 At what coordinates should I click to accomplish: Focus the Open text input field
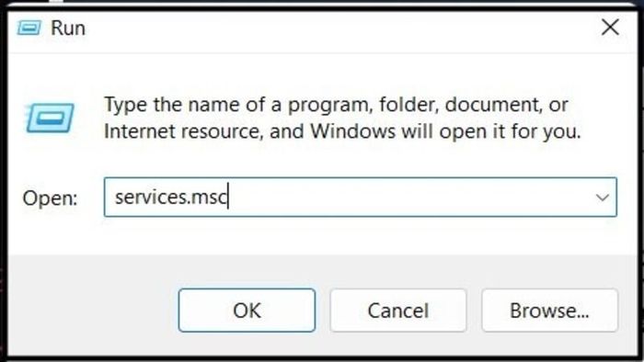(361, 198)
